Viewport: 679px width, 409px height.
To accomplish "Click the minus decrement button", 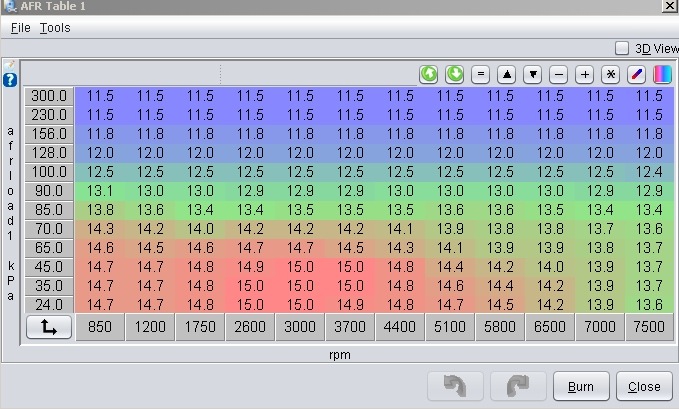I will [559, 74].
